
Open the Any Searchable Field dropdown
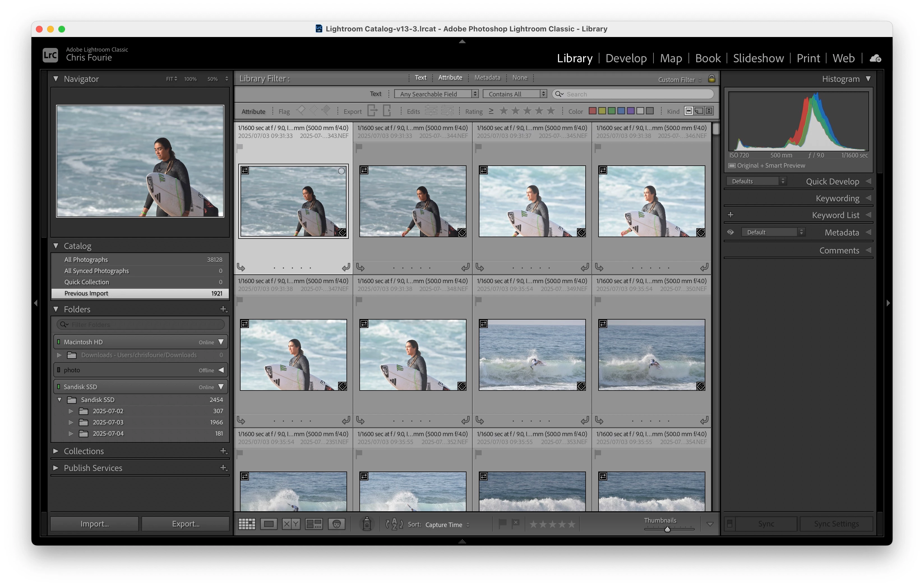436,94
